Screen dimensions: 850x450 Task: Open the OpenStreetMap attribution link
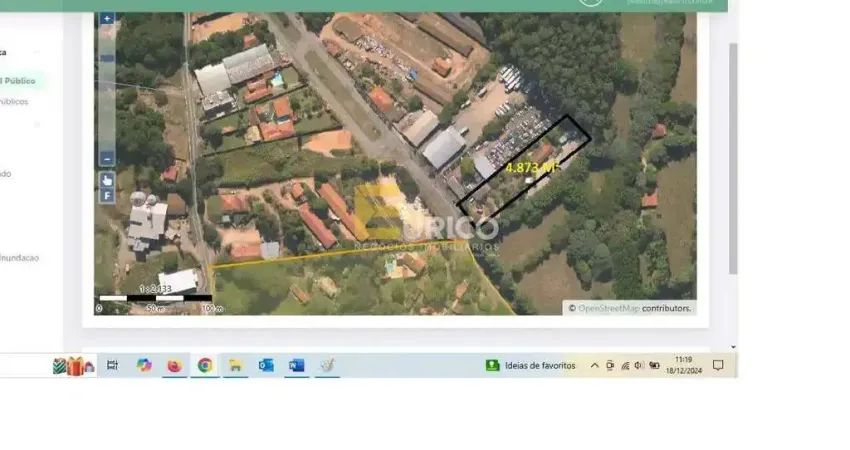point(608,308)
